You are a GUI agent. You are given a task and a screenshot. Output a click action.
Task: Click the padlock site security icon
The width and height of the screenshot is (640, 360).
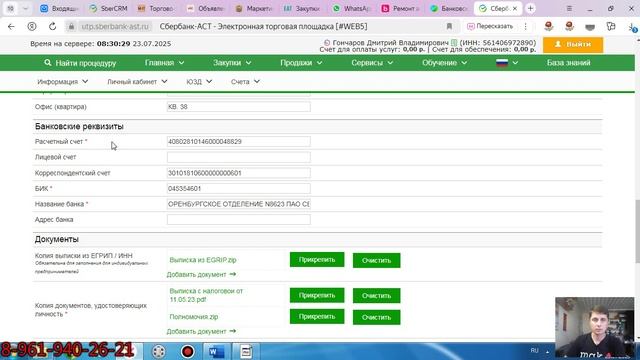pyautogui.click(x=71, y=27)
